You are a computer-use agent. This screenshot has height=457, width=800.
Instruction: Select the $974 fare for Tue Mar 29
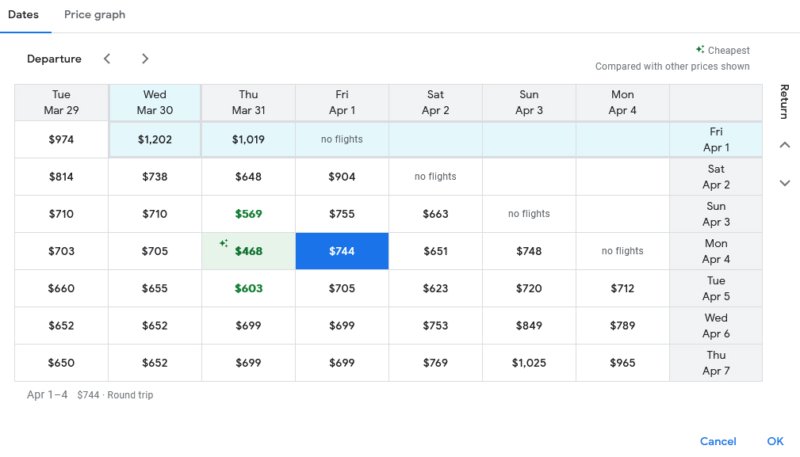click(x=61, y=140)
